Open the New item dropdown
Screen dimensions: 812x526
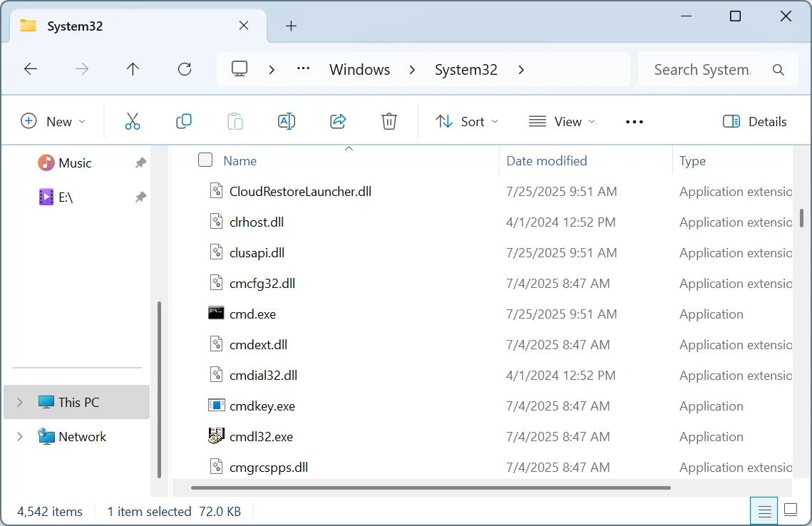tap(53, 122)
